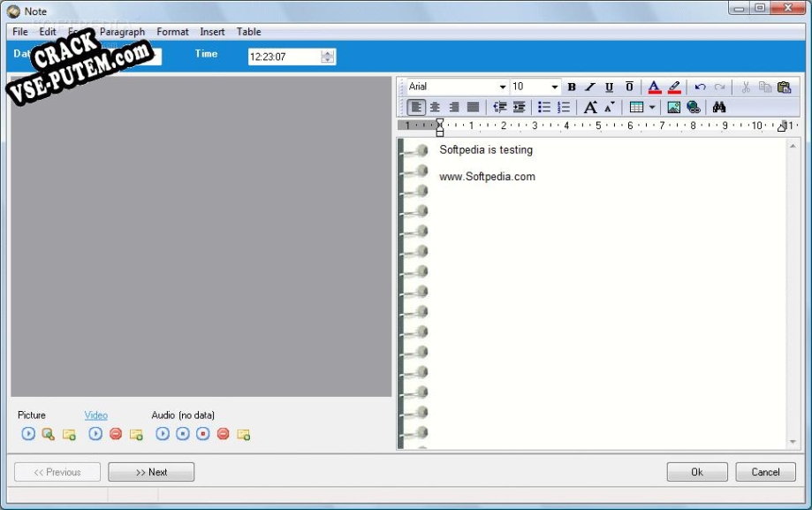Open the Paragraph menu
Screen dimensions: 812x510
click(122, 32)
